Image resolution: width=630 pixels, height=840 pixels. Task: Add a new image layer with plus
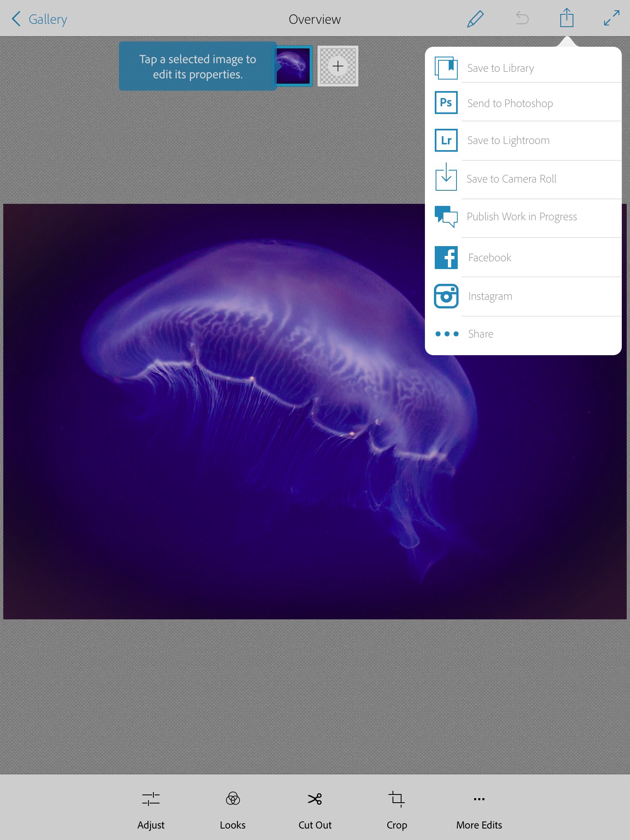pos(338,66)
